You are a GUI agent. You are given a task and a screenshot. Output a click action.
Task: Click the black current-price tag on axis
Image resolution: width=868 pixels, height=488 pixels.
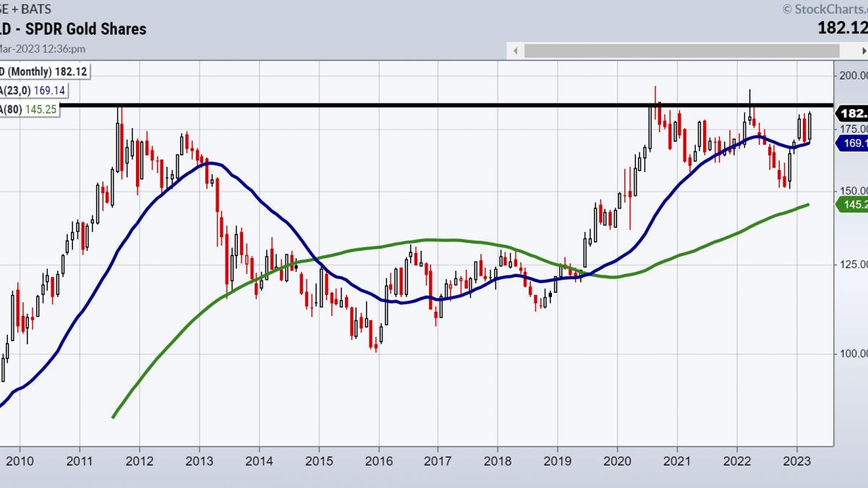pos(852,114)
